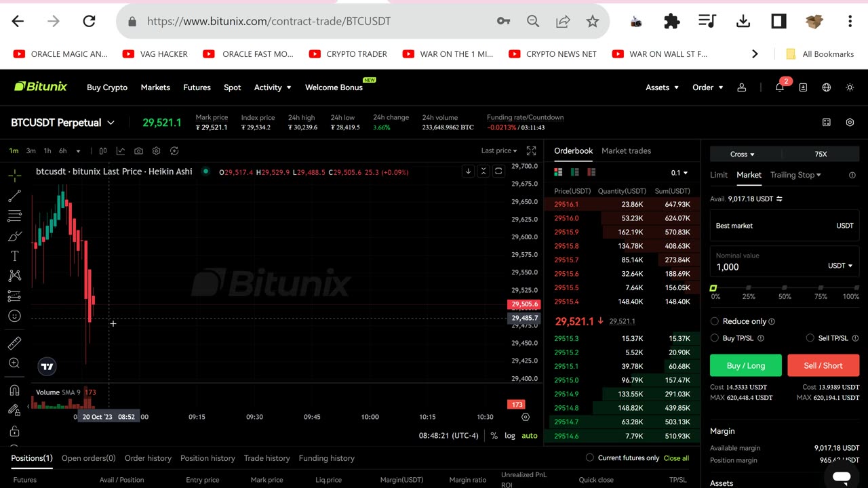Click the chart reset refresh icon
The width and height of the screenshot is (868, 488).
[x=174, y=150]
